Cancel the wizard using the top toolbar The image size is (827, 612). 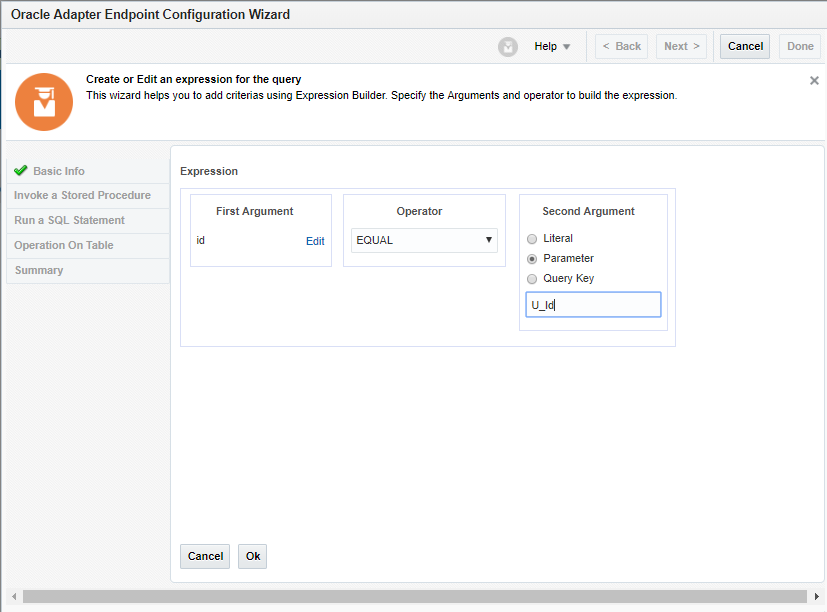pos(745,46)
